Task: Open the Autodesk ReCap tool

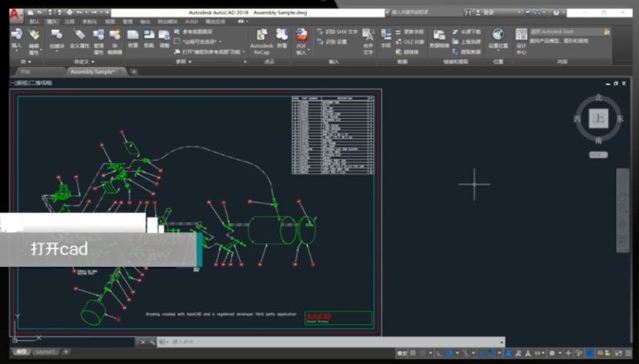Action: [261, 41]
